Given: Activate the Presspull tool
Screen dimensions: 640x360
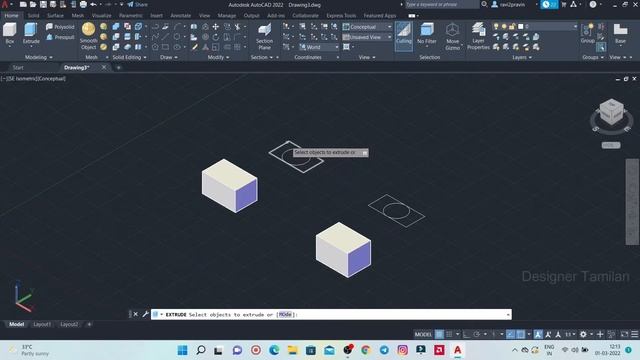Looking at the screenshot, I should [x=60, y=37].
